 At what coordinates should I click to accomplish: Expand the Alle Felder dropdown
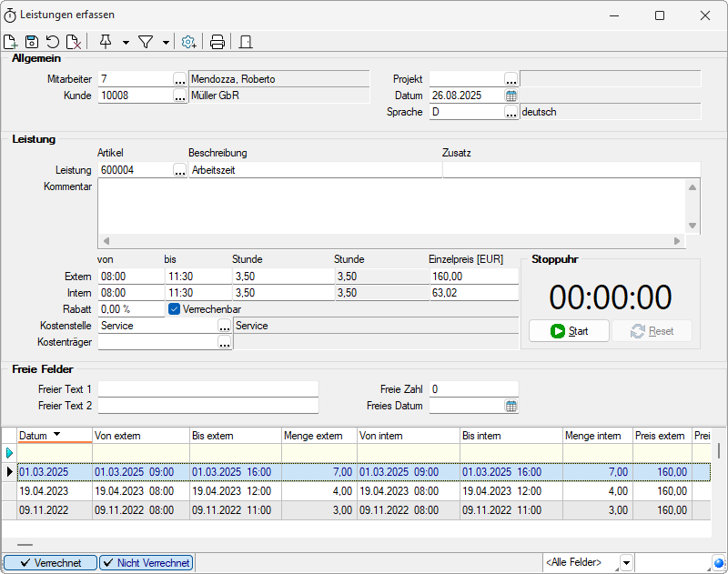[626, 563]
